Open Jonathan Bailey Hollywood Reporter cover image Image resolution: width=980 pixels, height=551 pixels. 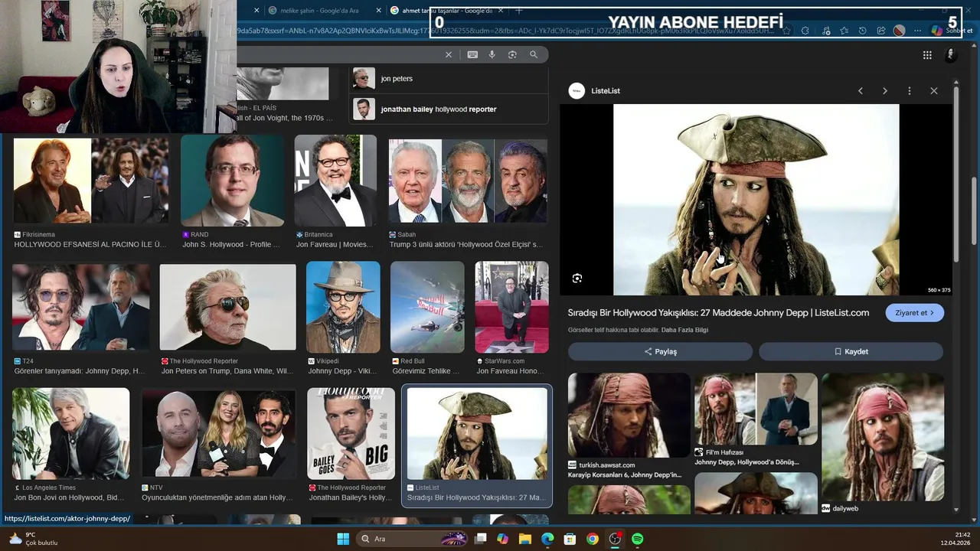coord(351,433)
